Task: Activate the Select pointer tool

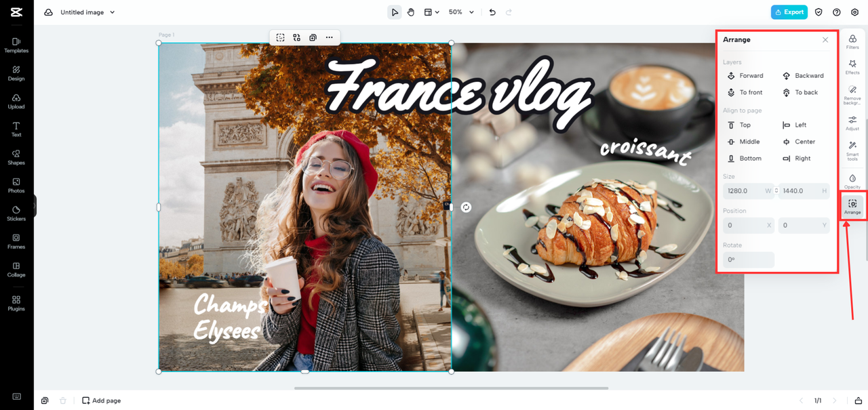Action: click(x=395, y=12)
